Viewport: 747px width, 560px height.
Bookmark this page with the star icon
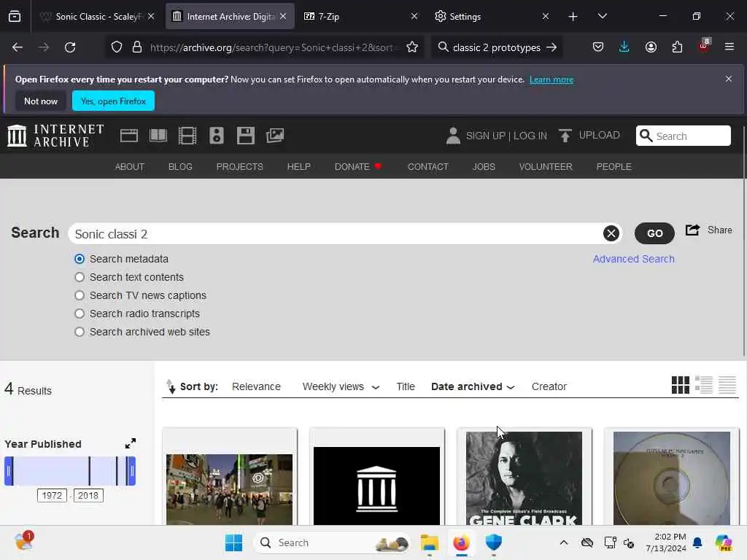pyautogui.click(x=412, y=47)
